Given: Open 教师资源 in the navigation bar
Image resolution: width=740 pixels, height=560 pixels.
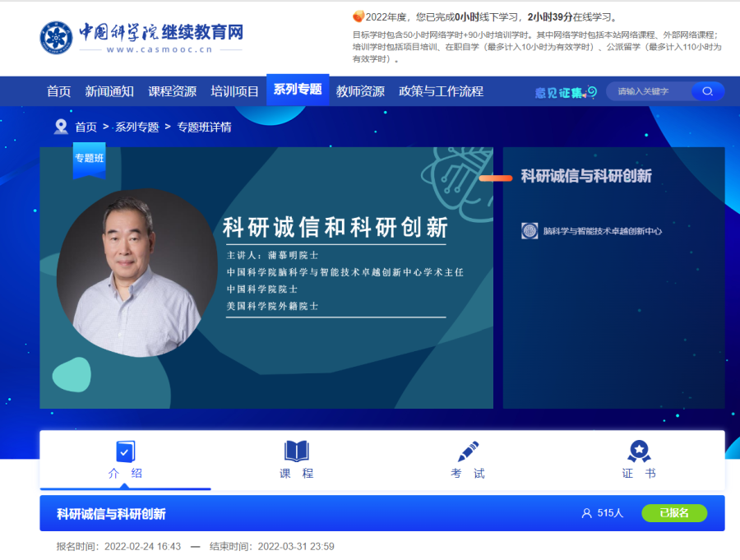Looking at the screenshot, I should [x=360, y=91].
